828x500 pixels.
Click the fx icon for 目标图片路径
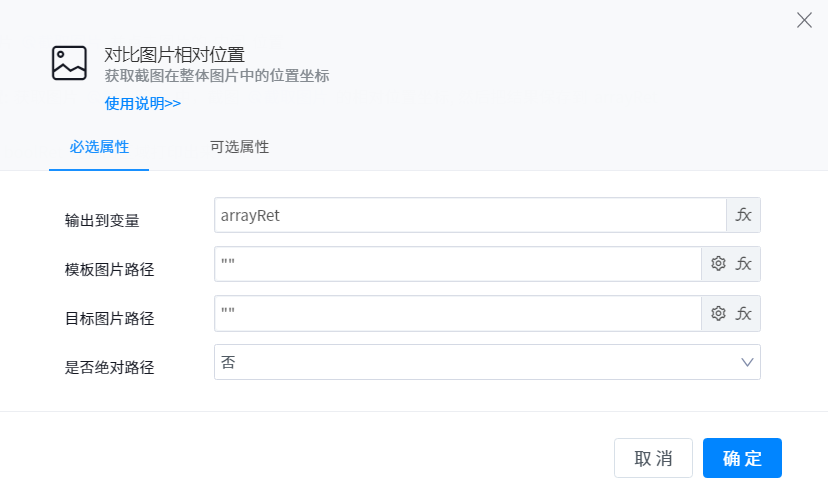(x=743, y=313)
